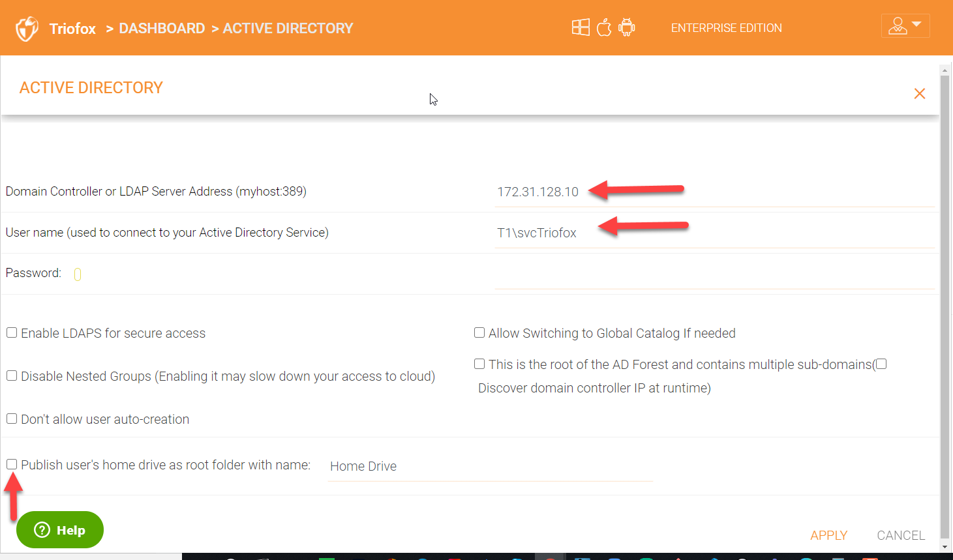Check Don't allow user auto-creation
This screenshot has width=953, height=560.
[12, 419]
